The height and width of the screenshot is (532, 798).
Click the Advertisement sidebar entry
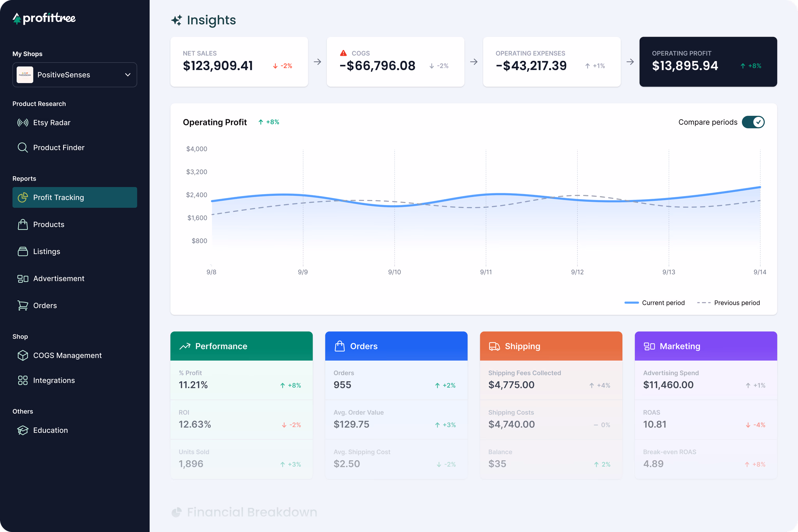(58, 278)
